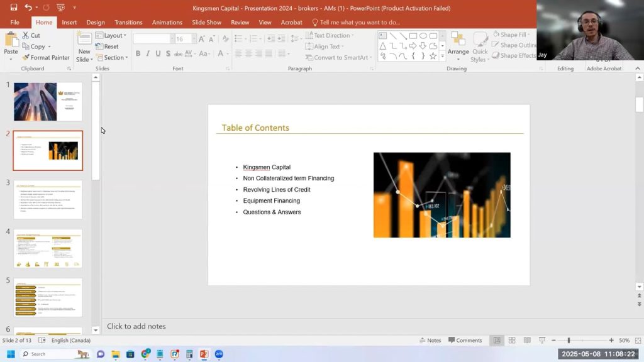Viewport: 644px width, 362px height.
Task: Open Text Direction dropdown
Action: click(x=330, y=35)
